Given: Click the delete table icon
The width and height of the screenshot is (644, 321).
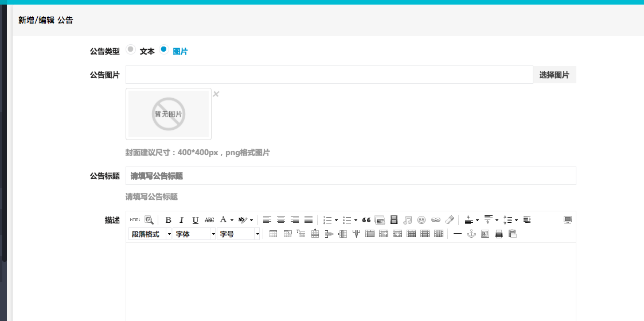Looking at the screenshot, I should pos(287,234).
